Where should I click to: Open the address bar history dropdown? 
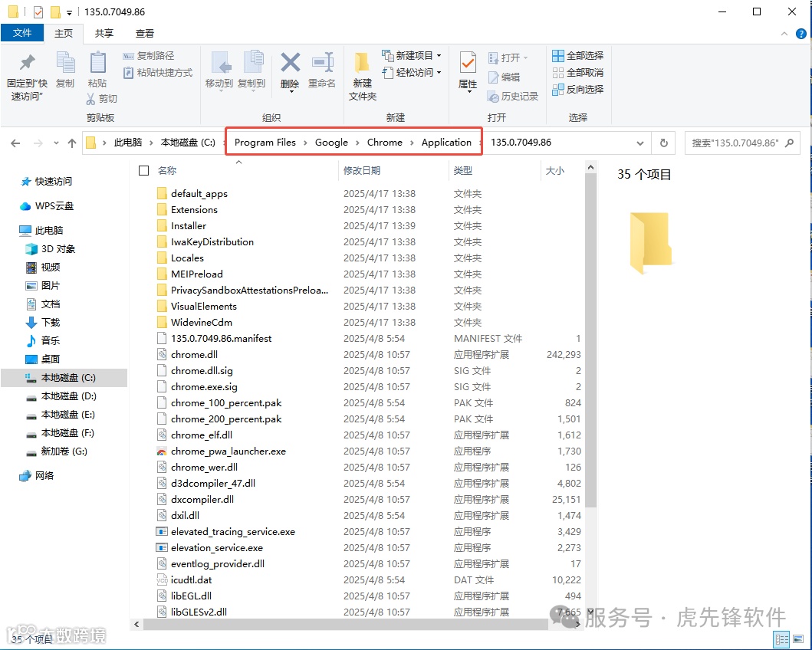tap(640, 143)
